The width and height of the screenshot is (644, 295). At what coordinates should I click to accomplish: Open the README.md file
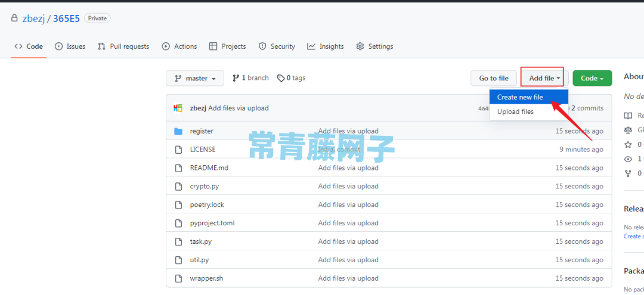209,168
